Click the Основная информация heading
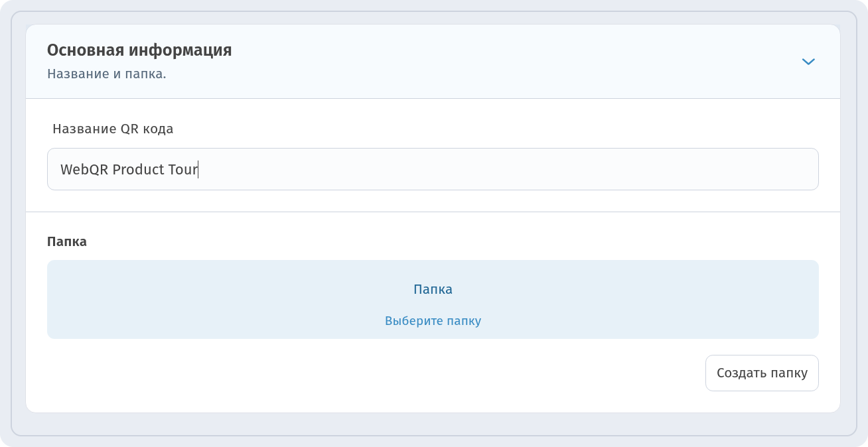 click(139, 50)
